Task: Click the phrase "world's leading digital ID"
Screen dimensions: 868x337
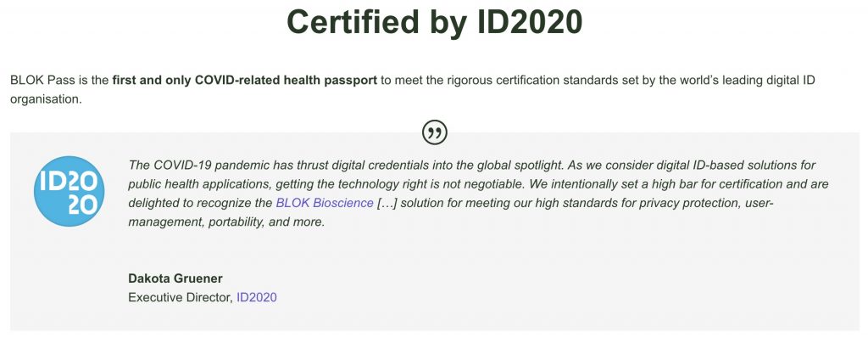Action: point(743,81)
